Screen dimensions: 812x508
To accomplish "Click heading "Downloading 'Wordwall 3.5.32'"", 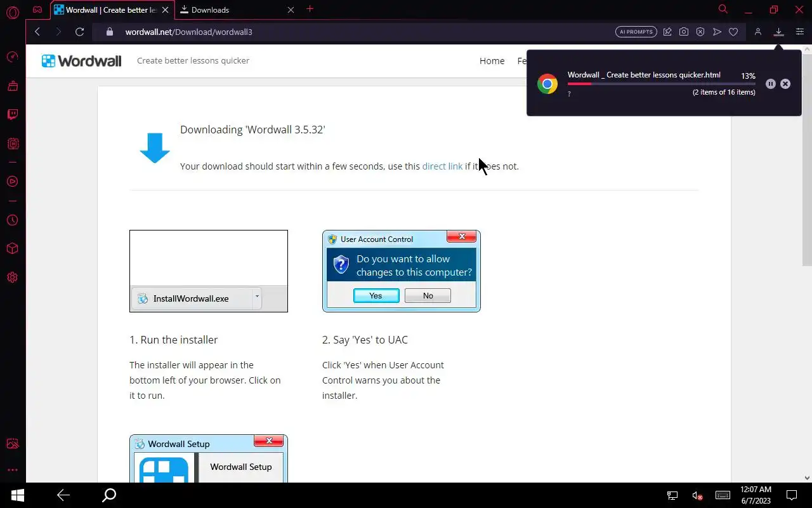I will coord(252,130).
